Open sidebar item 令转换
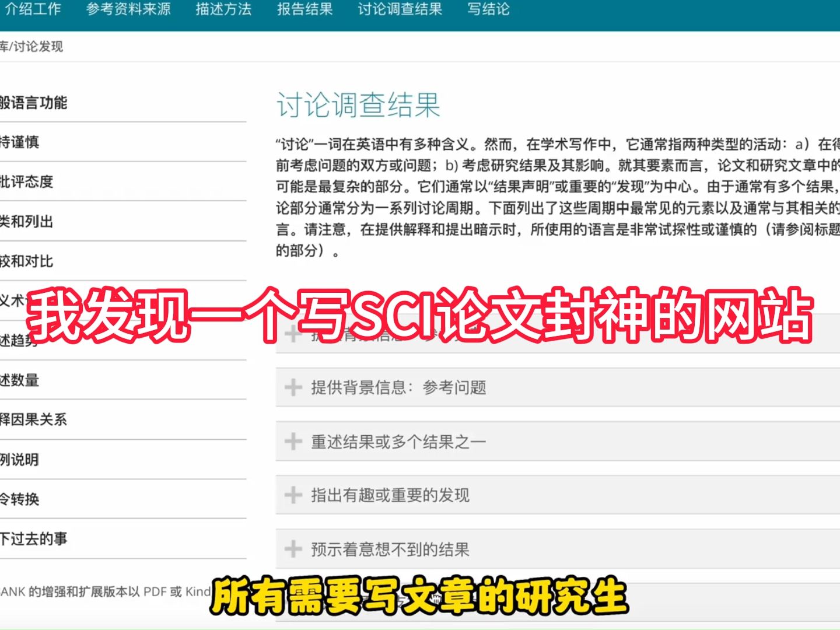The image size is (840, 630). [19, 499]
